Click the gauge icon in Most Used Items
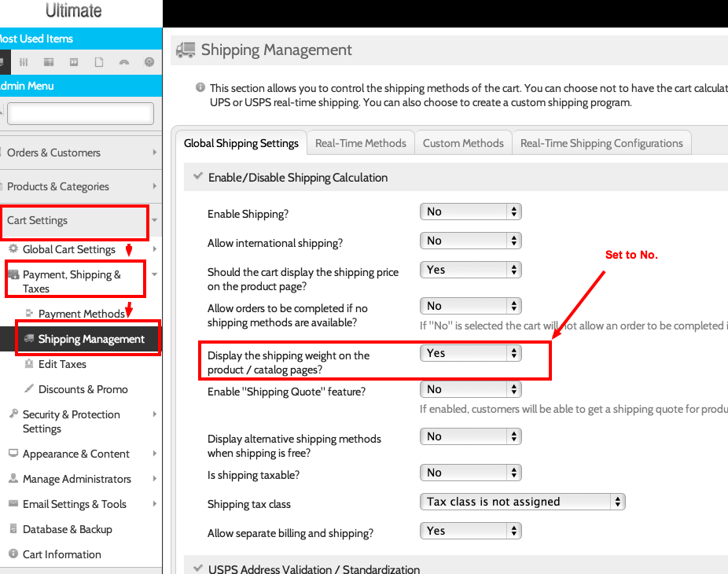 point(124,62)
